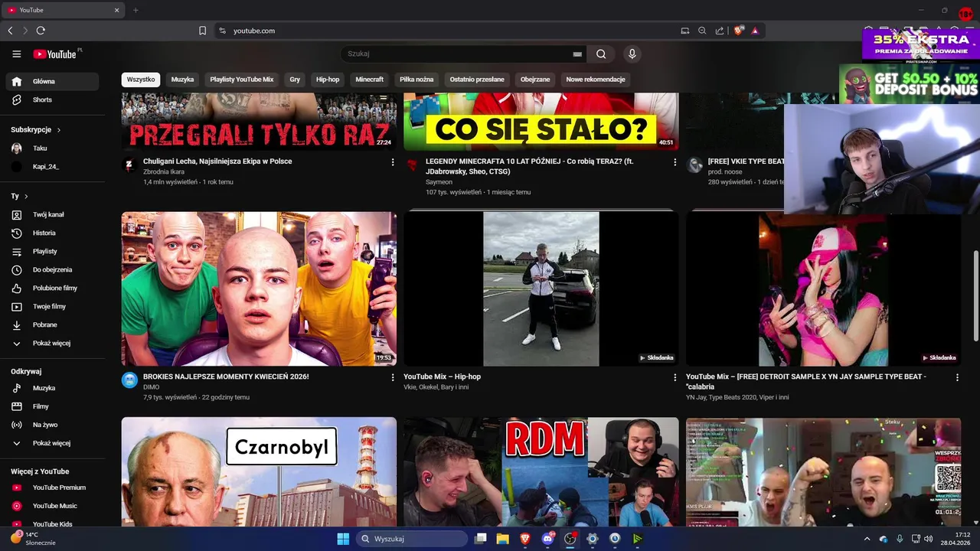This screenshot has height=551, width=980.
Task: Open the on-screen keyboard icon in search box
Action: 577,54
